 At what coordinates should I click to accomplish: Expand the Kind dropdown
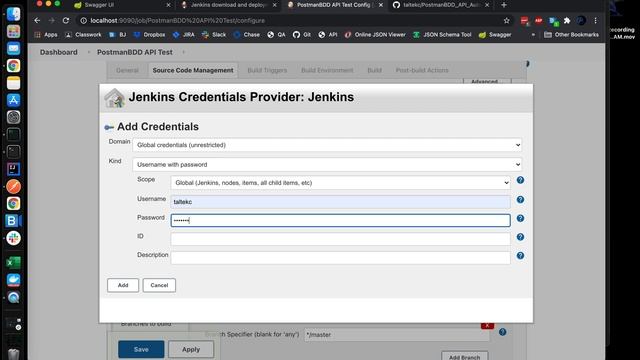pyautogui.click(x=327, y=164)
